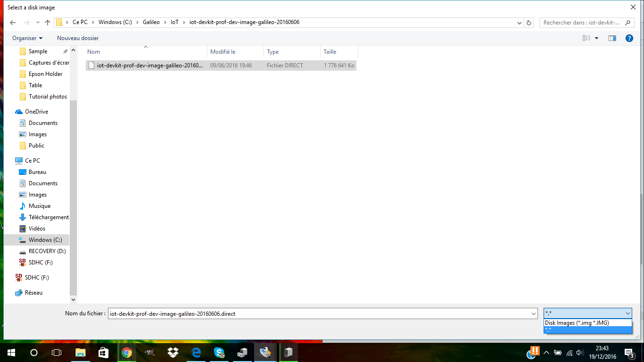The width and height of the screenshot is (644, 362).
Task: Click the Nouveau dossier button
Action: 78,38
